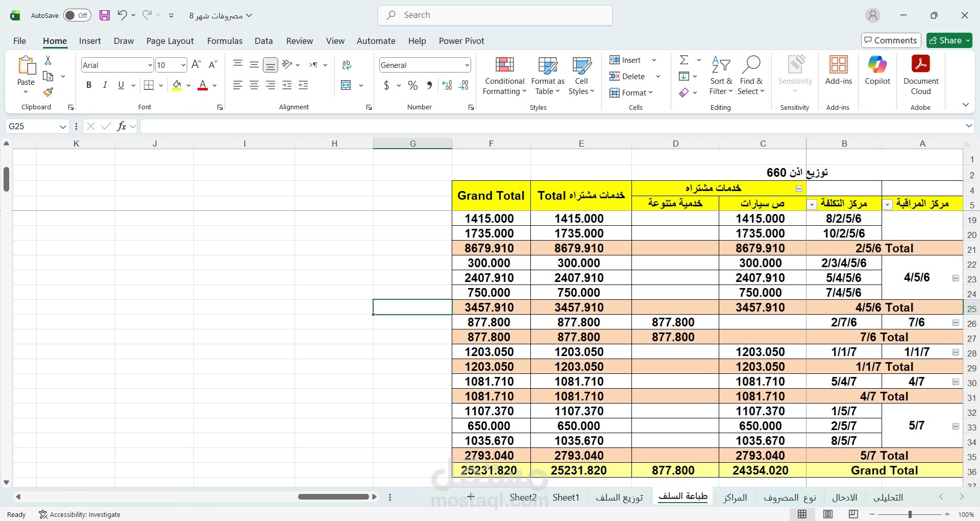Open the Sheet1 worksheet tab

coord(566,497)
